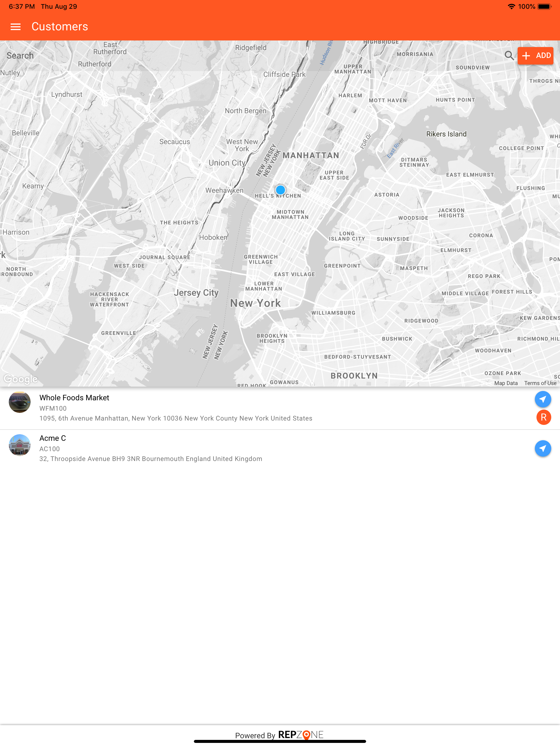Image resolution: width=560 pixels, height=747 pixels.
Task: Tap the battery status icon
Action: [544, 6]
